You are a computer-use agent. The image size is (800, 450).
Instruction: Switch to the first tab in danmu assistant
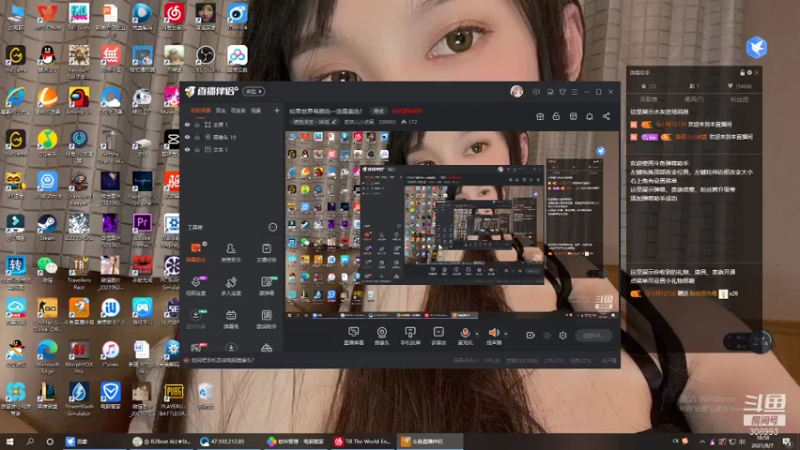point(648,99)
